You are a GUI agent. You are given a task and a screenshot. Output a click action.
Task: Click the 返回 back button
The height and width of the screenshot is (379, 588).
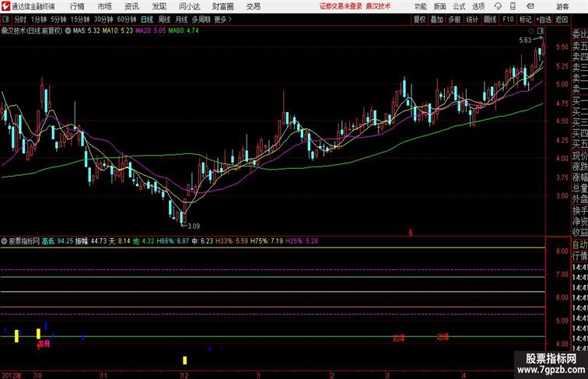[x=562, y=19]
